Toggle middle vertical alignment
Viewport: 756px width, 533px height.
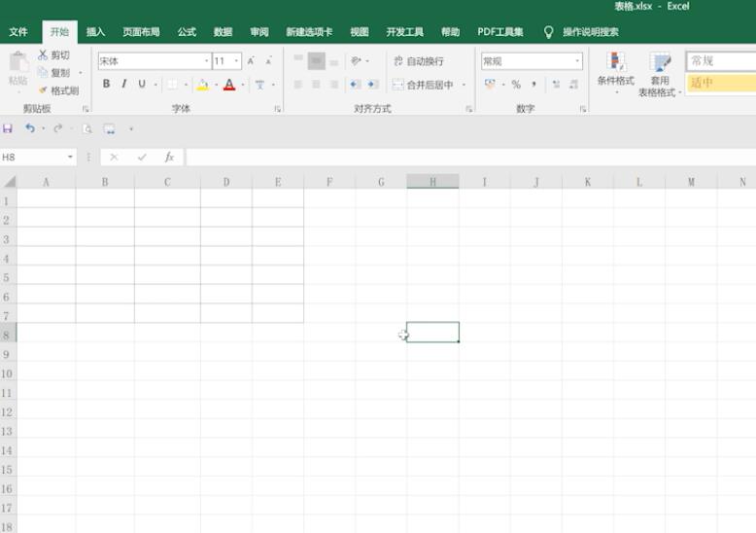(316, 61)
